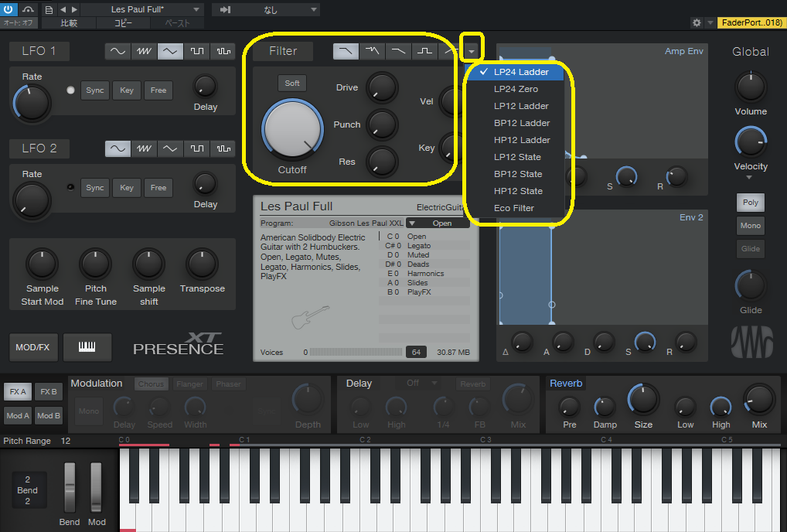Click the Mod wheel
This screenshot has height=532, width=787.
pos(96,487)
